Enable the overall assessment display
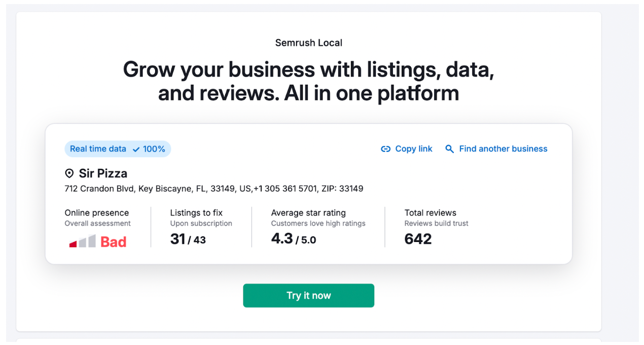 click(97, 223)
